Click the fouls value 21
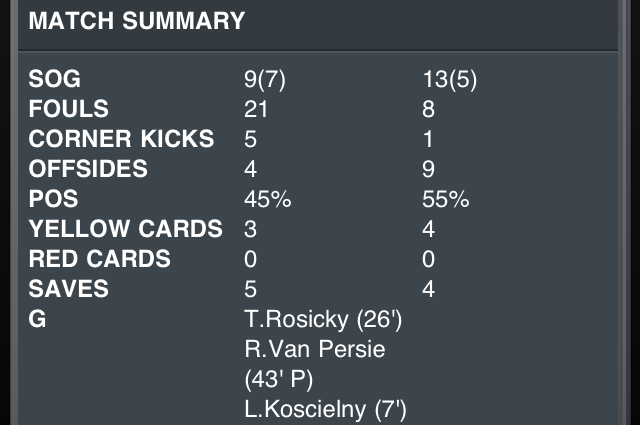The height and width of the screenshot is (425, 640). [x=256, y=109]
